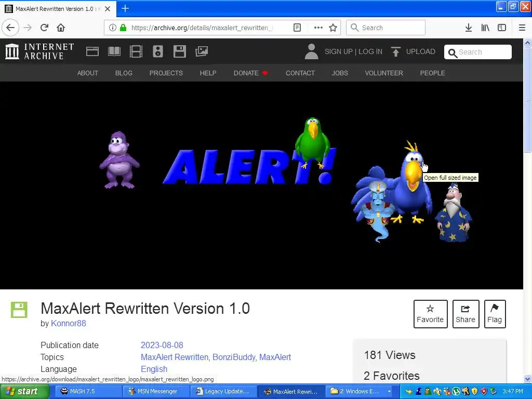This screenshot has width=532, height=399.
Task: Switch to MASH 7.5 taskbar window
Action: [x=87, y=391]
